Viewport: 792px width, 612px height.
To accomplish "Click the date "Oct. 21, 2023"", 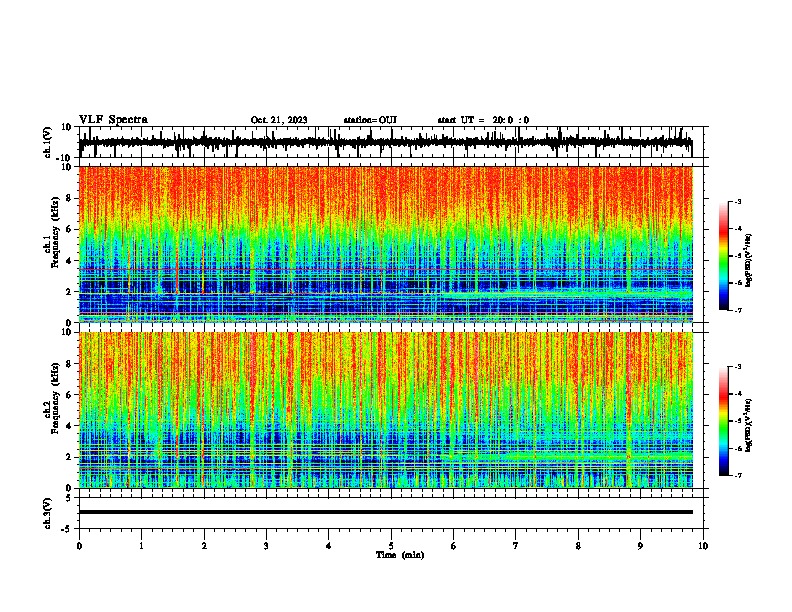I will (x=279, y=120).
